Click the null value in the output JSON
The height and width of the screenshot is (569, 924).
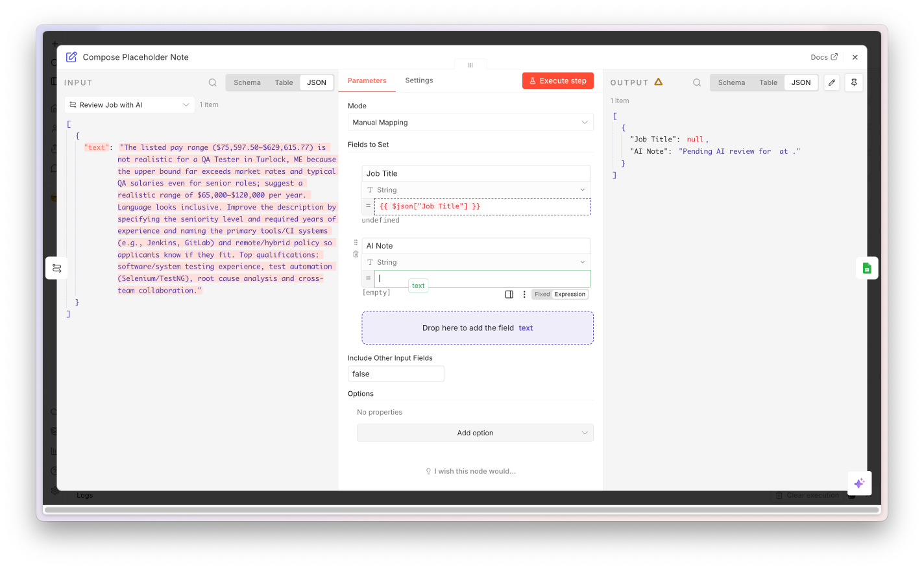point(695,139)
